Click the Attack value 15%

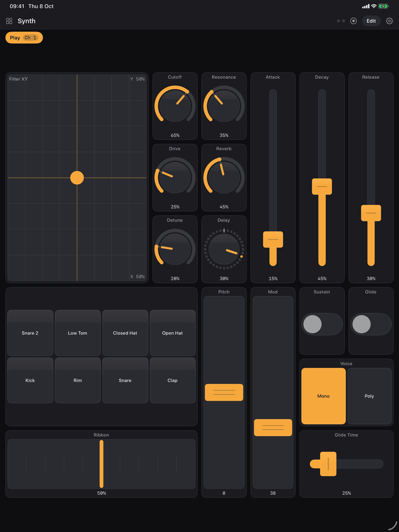pos(273,279)
